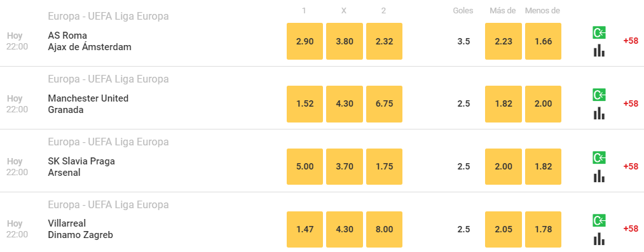Open green cash-out icon for Villarreal match

click(x=599, y=220)
